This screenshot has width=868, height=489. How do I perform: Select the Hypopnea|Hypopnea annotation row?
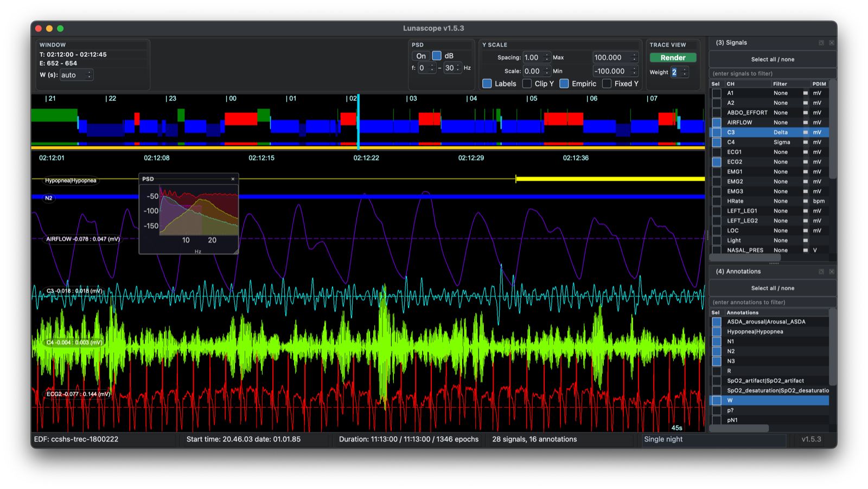769,332
